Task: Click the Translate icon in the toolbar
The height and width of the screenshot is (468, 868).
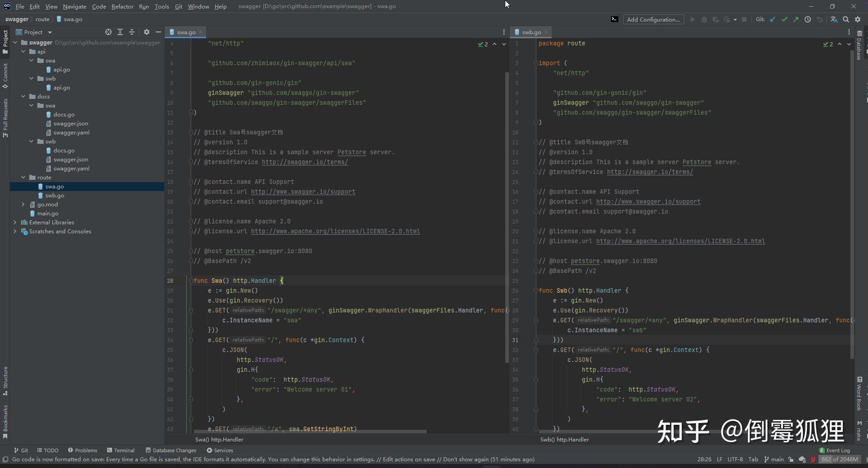Action: (834, 19)
